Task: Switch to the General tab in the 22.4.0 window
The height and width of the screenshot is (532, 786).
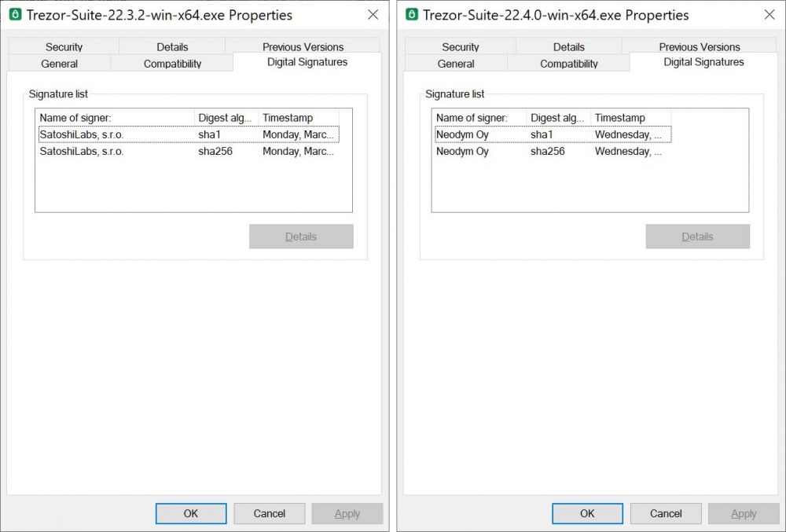Action: click(456, 64)
